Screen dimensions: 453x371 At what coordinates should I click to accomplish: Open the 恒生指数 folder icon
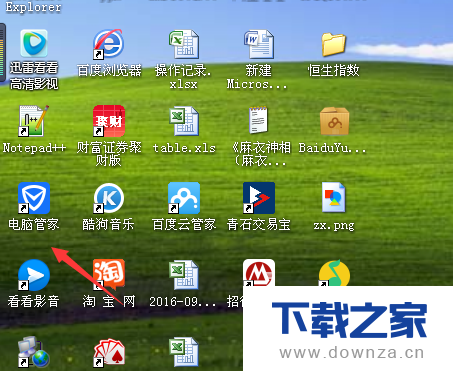tap(334, 44)
